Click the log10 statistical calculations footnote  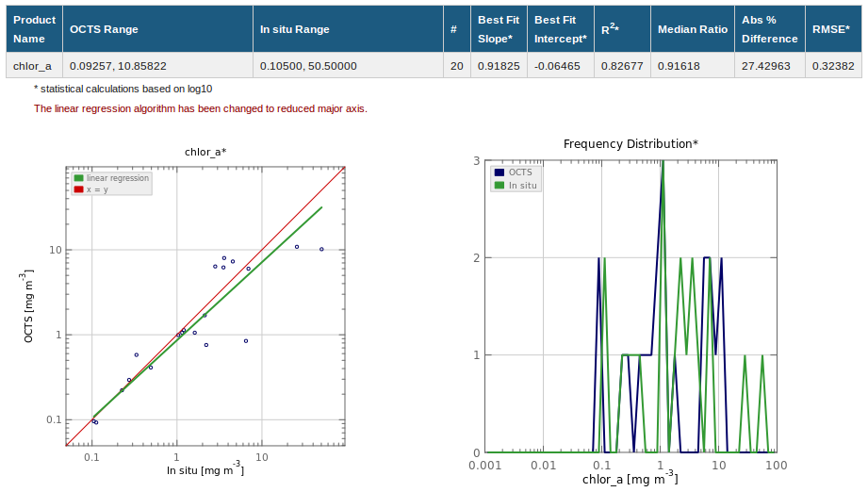pos(123,89)
